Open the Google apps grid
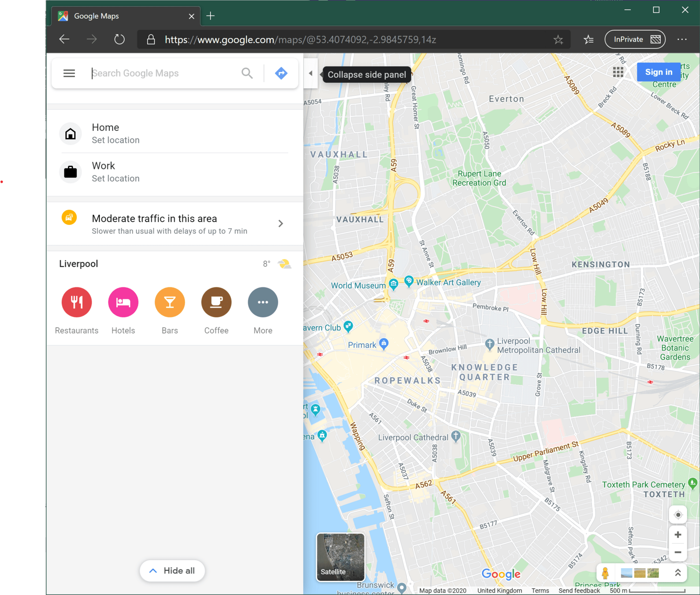Viewport: 700px width, 595px height. [x=618, y=72]
